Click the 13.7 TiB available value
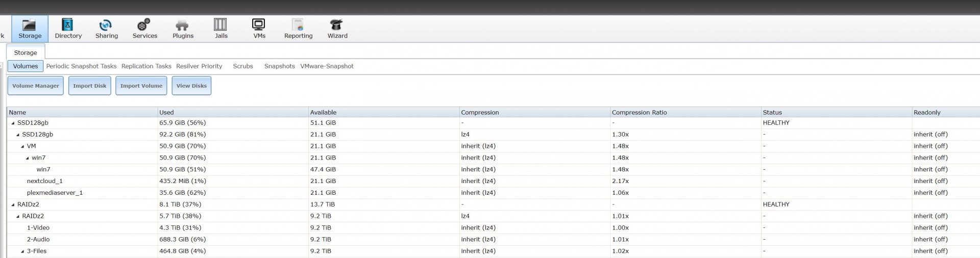Image resolution: width=980 pixels, height=258 pixels. (x=323, y=204)
